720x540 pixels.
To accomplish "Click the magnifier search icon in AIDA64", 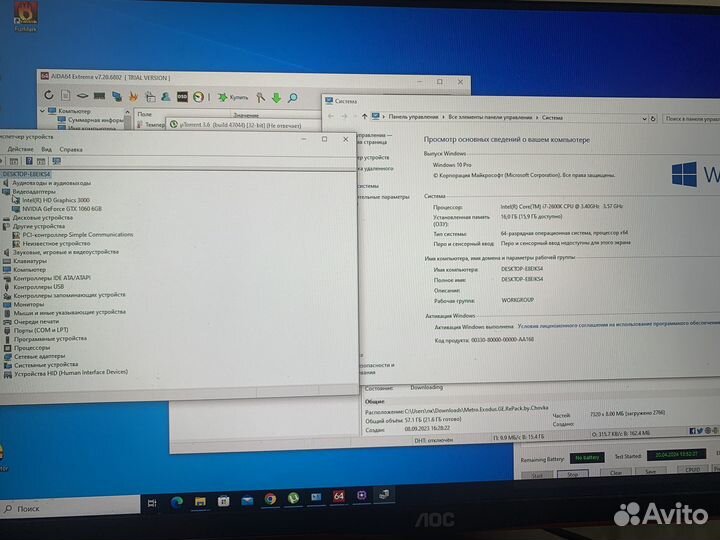I will pos(293,98).
